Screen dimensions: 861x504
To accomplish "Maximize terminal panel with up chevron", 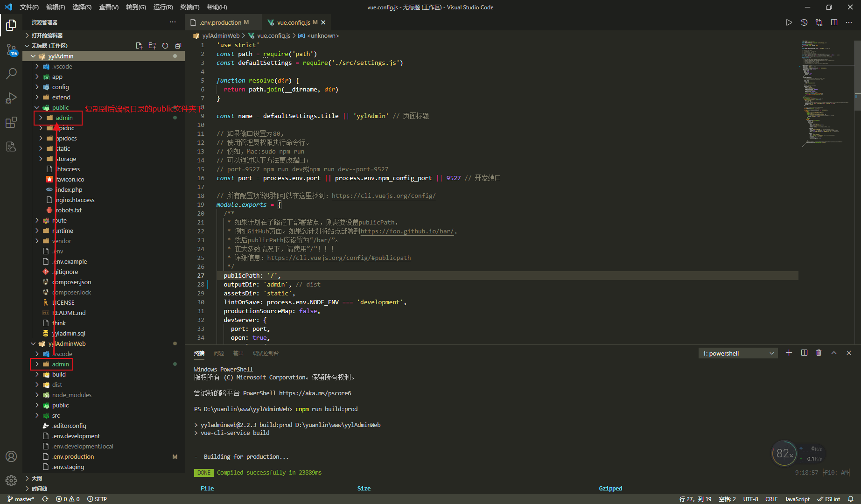I will 834,353.
